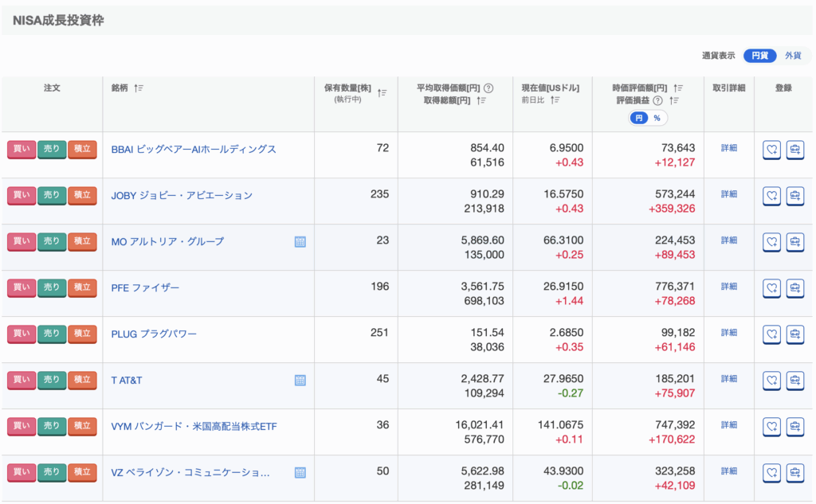The image size is (816, 504).
Task: Add VYM to favorites using heart icon
Action: coord(771,427)
